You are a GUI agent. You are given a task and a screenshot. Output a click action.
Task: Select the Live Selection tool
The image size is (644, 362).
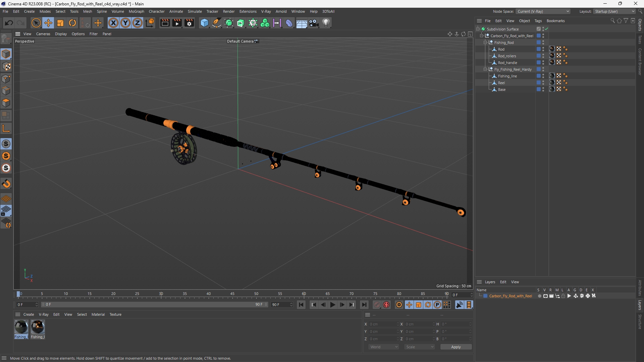(36, 23)
